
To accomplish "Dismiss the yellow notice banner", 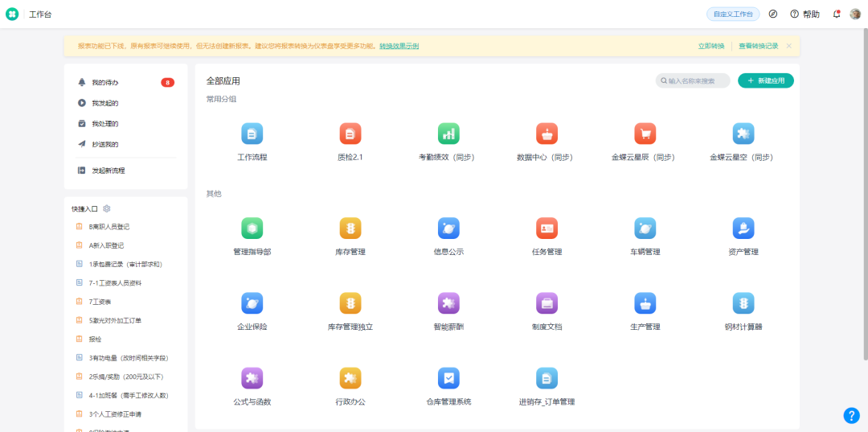I will 788,46.
